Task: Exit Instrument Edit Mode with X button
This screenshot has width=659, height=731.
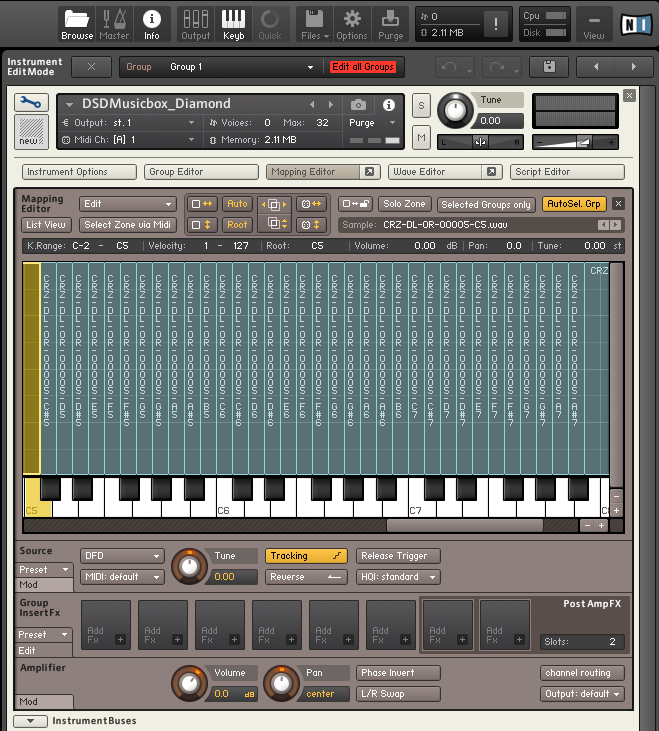Action: coord(91,67)
